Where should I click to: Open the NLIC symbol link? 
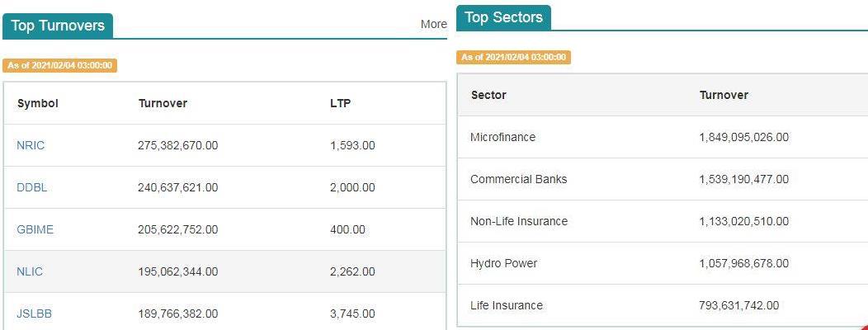(30, 272)
